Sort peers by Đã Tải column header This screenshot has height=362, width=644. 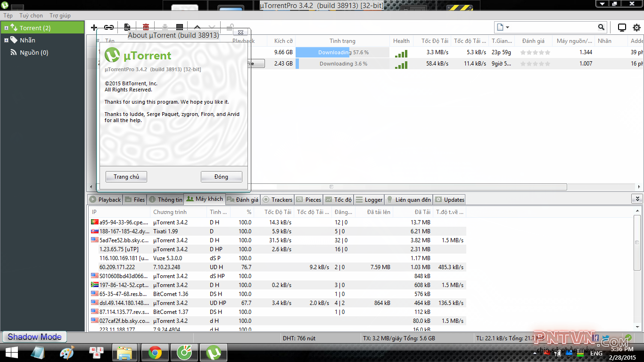(x=413, y=212)
